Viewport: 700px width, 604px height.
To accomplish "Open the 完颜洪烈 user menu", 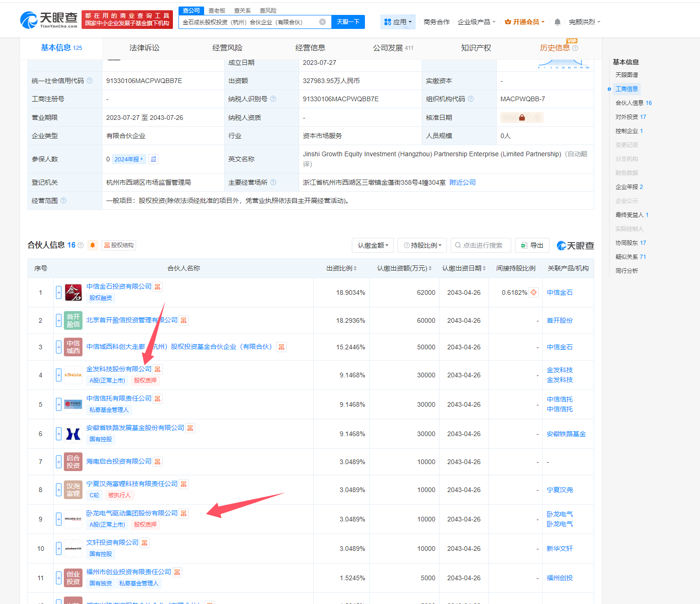I will (584, 22).
